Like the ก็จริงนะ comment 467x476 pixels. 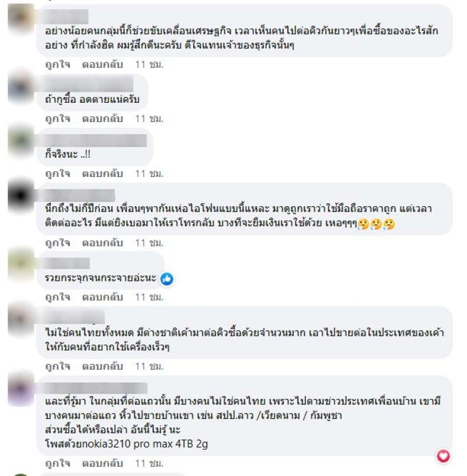(58, 173)
